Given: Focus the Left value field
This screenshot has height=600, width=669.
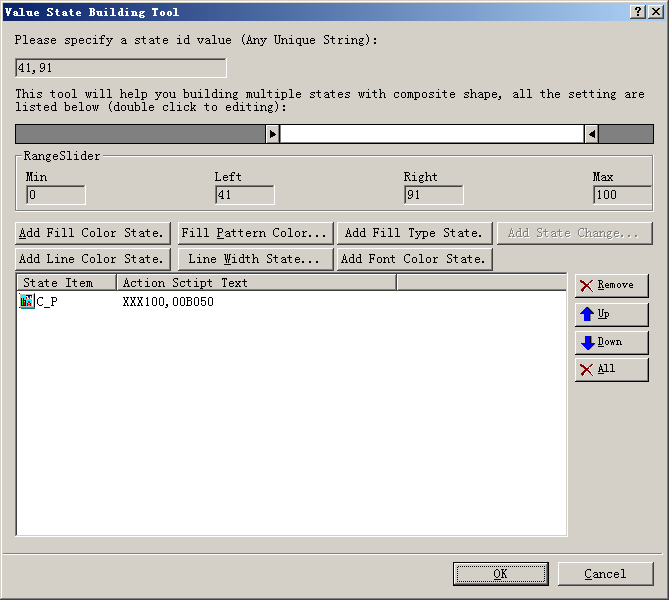Looking at the screenshot, I should (245, 195).
